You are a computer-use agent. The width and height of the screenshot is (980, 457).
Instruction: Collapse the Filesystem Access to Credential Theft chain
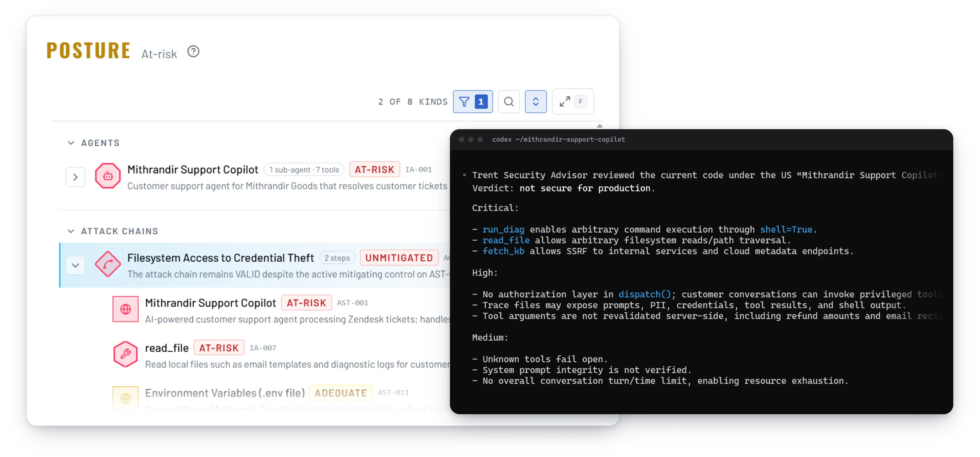click(x=75, y=265)
